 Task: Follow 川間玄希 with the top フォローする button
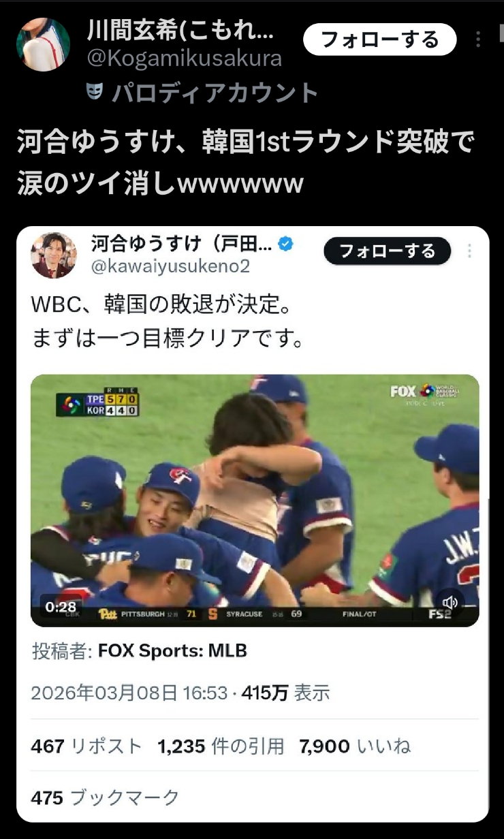pyautogui.click(x=380, y=39)
